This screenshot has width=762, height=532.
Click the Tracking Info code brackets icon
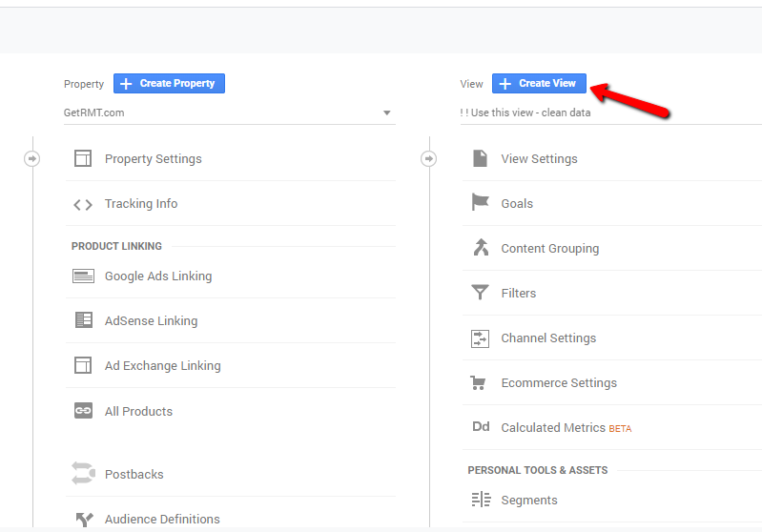coord(83,205)
